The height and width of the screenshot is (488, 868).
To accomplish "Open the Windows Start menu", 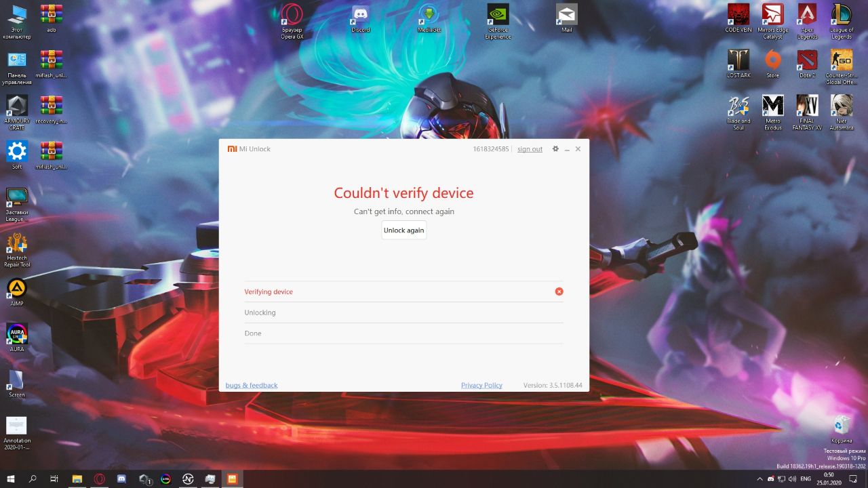I will [x=11, y=479].
